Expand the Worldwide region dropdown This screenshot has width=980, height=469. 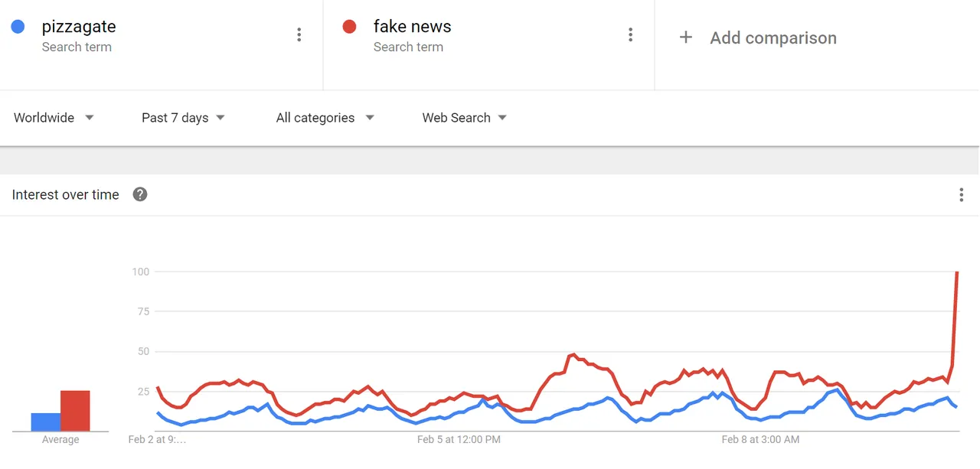[54, 118]
